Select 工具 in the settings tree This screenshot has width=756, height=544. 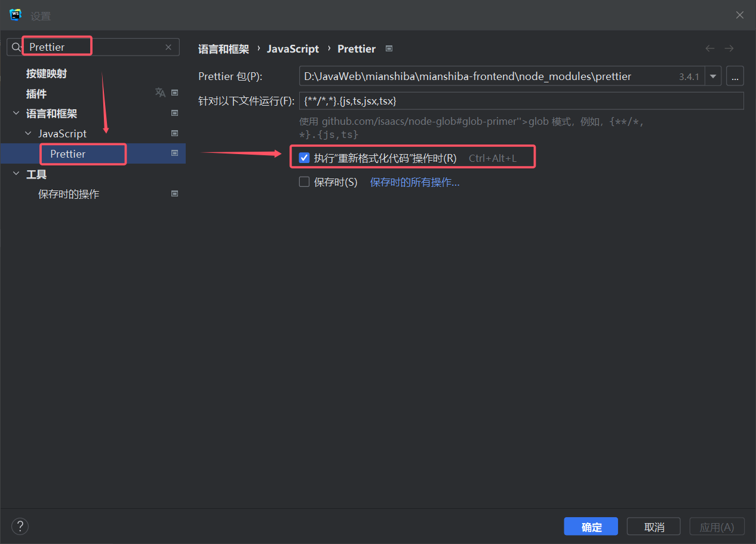click(36, 174)
